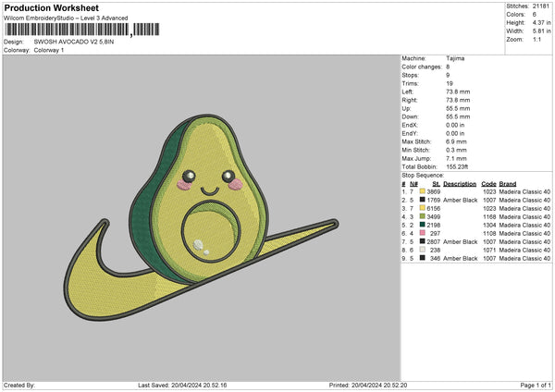The image size is (555, 392).
Task: Click design name 'SWOSH AVOCADO V2 5,8IN'
Action: tap(74, 42)
